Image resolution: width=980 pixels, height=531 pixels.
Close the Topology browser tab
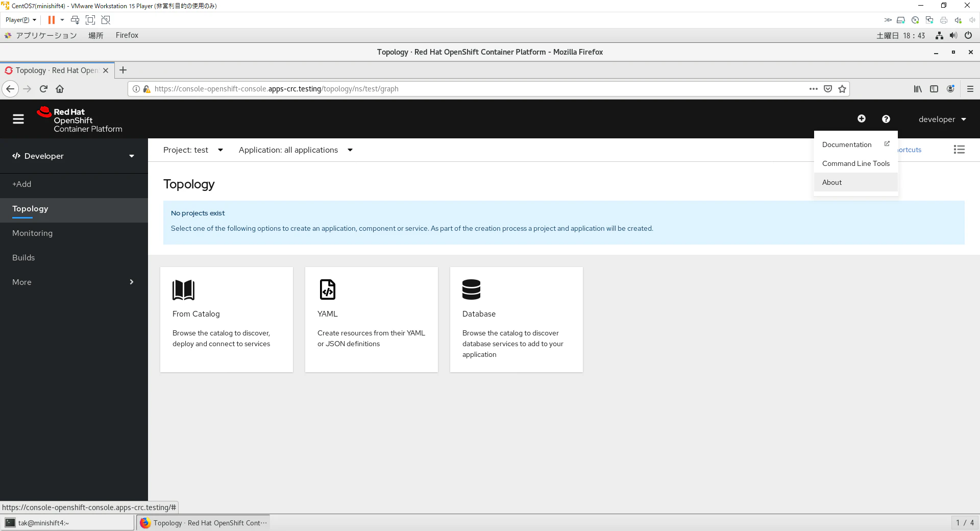point(106,70)
